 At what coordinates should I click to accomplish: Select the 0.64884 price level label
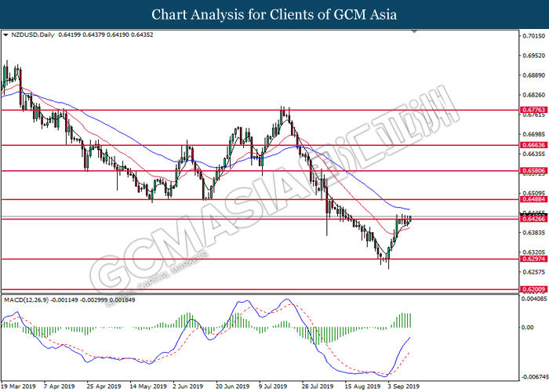pos(533,199)
